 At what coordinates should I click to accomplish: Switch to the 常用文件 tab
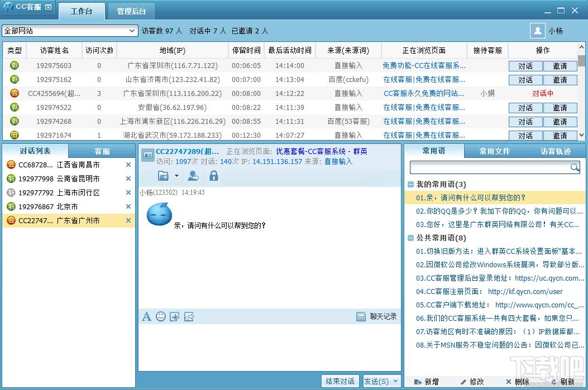pyautogui.click(x=495, y=151)
